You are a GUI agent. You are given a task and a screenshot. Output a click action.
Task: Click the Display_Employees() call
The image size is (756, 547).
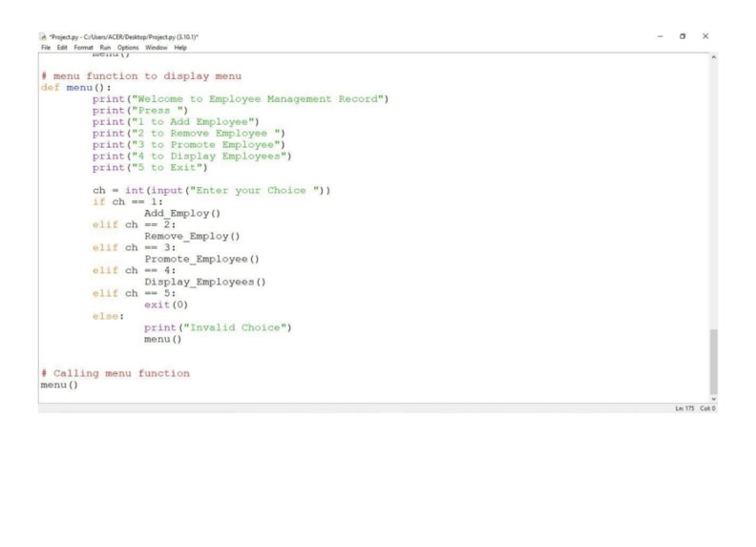[x=205, y=283]
